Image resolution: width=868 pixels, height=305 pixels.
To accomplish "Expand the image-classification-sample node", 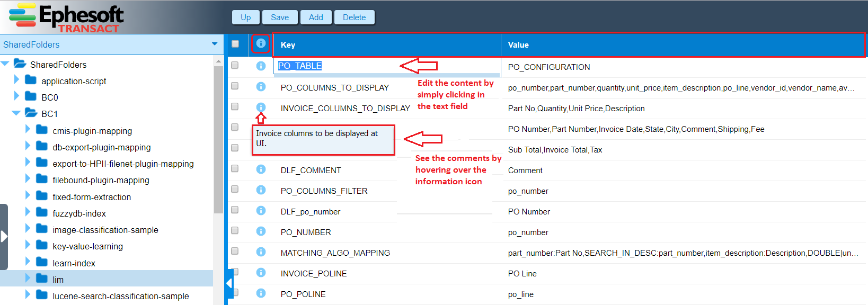I will click(x=28, y=229).
